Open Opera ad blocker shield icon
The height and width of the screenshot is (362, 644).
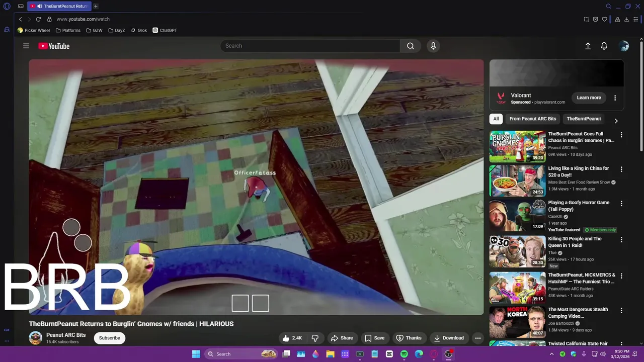pos(595,19)
